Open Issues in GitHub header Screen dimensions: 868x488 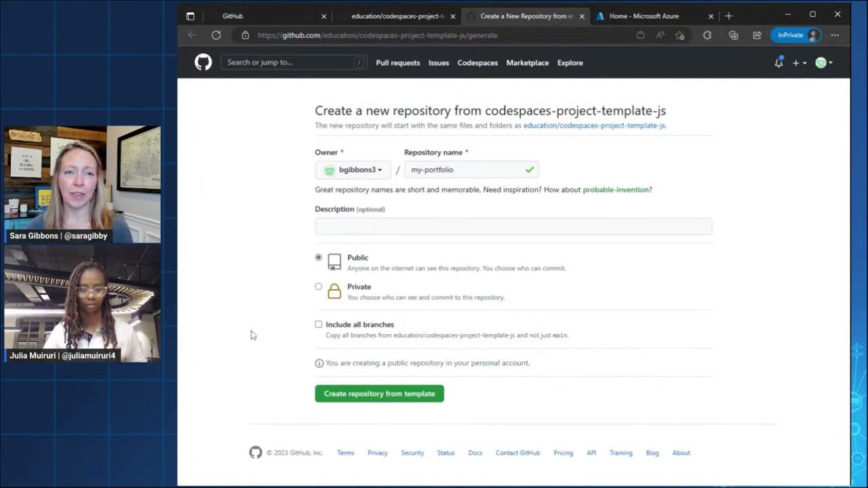pyautogui.click(x=439, y=62)
